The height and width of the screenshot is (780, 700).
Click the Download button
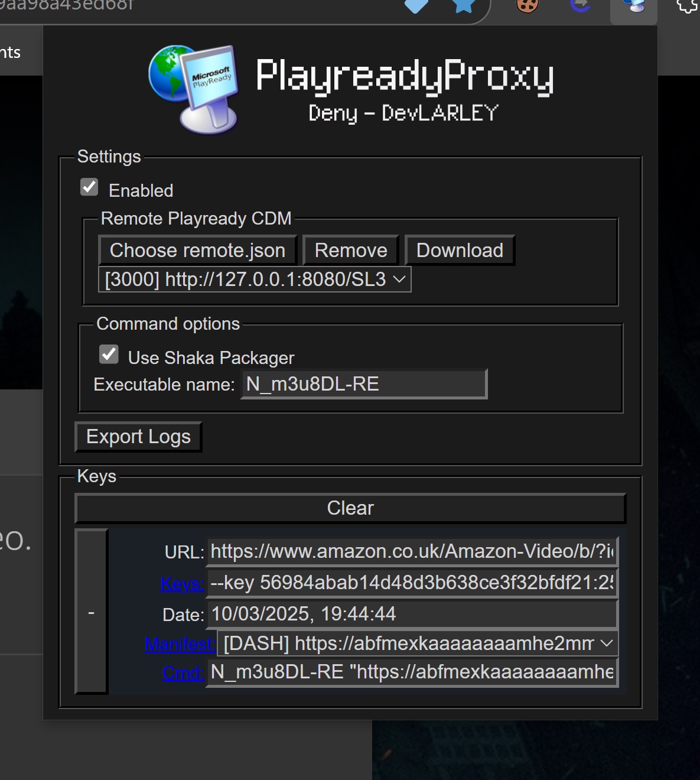pyautogui.click(x=460, y=251)
